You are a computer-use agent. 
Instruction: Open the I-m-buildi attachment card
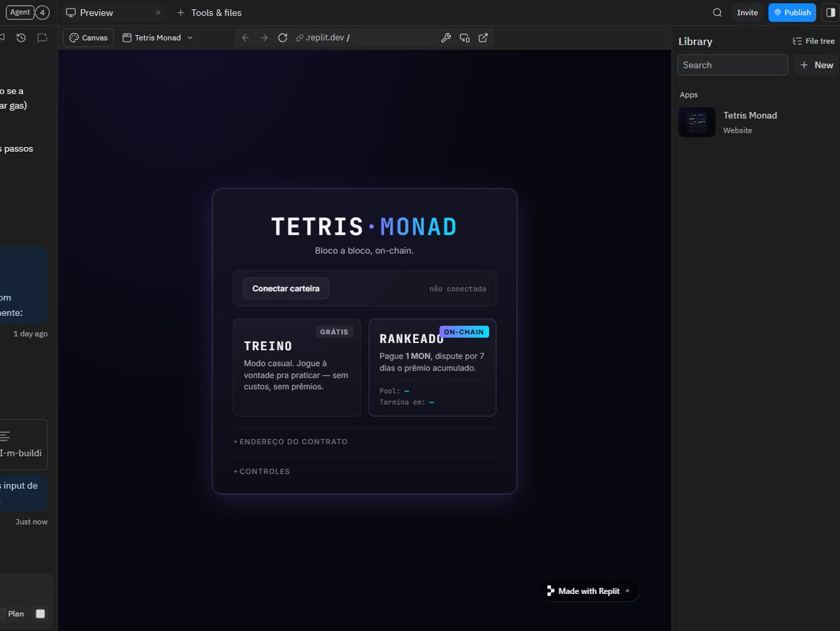tap(21, 445)
